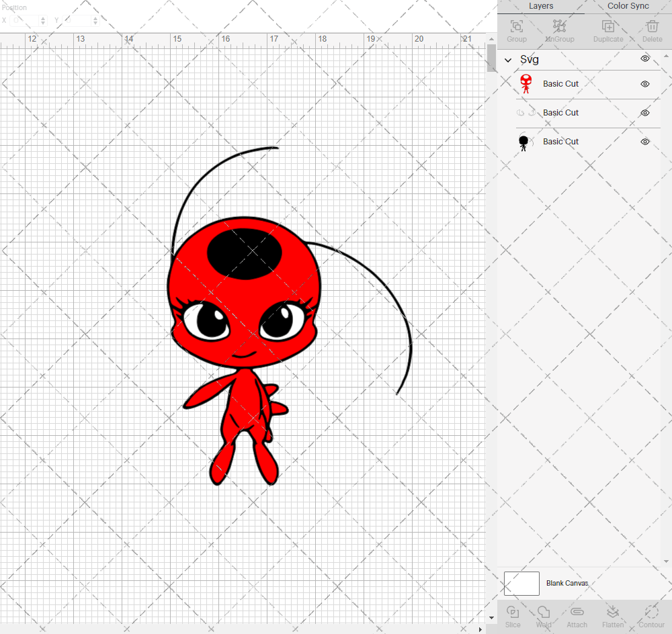The image size is (672, 634).
Task: Click the Y position stepper arrows
Action: [x=95, y=20]
